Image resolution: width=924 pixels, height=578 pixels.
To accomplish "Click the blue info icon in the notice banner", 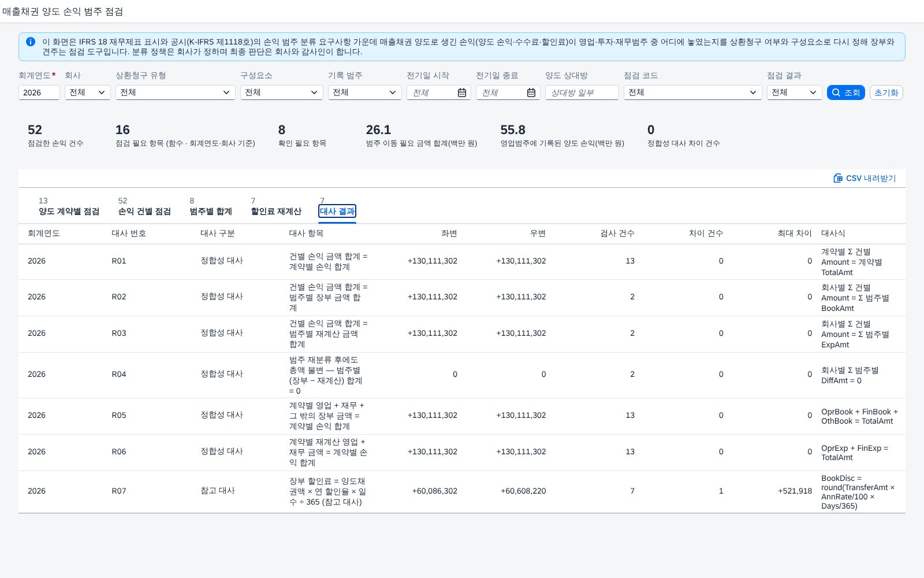I will pyautogui.click(x=31, y=42).
